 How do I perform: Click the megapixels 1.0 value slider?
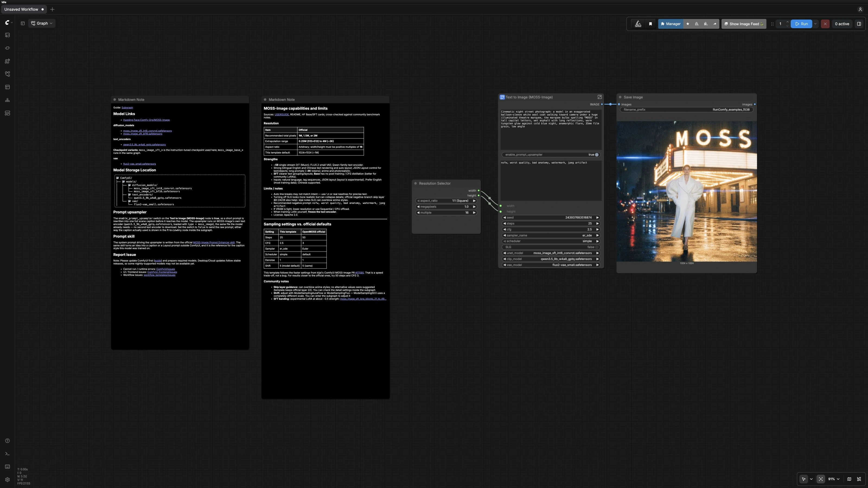click(446, 207)
